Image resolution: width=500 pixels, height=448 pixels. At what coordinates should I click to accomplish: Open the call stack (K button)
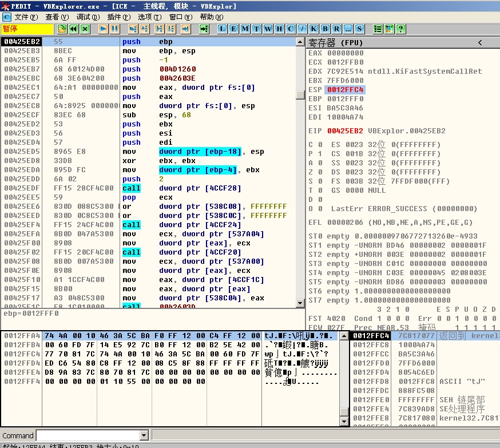coord(314,29)
